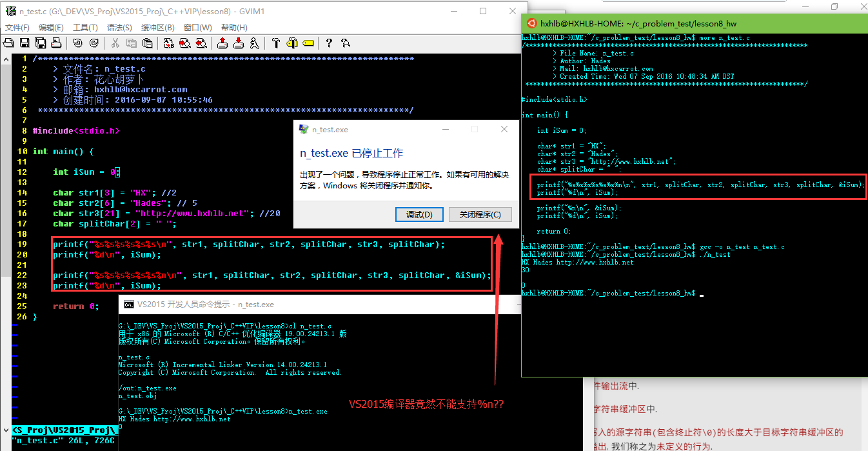Expand the 缓冲区(B) menu
868x451 pixels.
pyautogui.click(x=158, y=28)
